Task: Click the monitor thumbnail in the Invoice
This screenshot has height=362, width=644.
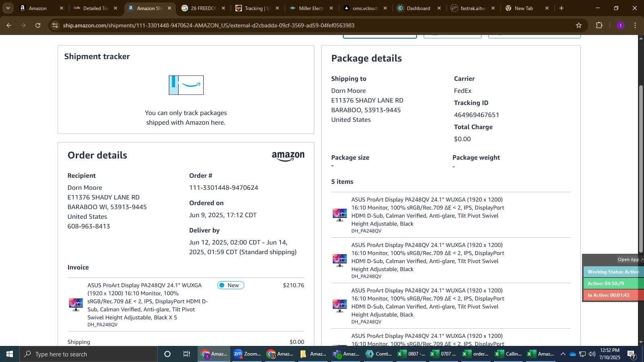Action: [x=76, y=304]
